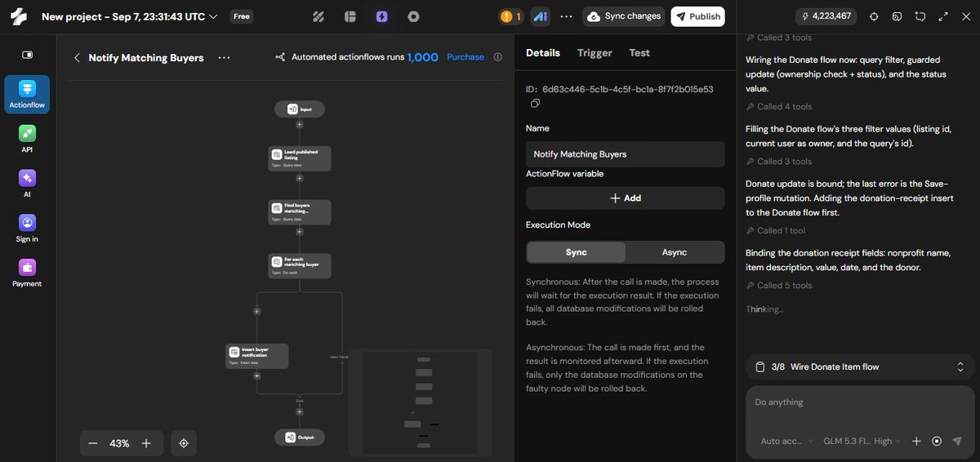Add node above Insert buyer notification
Viewport: 980px width, 462px height.
click(256, 310)
